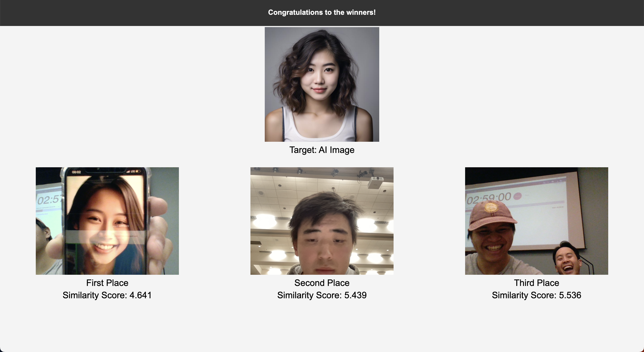This screenshot has width=644, height=352.
Task: Select the Similarity Score 5.536 text
Action: click(x=536, y=295)
